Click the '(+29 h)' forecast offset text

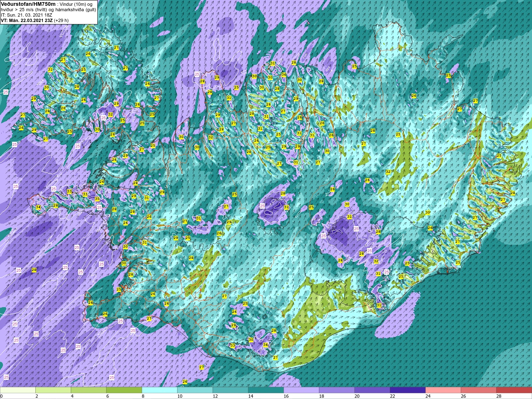pyautogui.click(x=62, y=20)
